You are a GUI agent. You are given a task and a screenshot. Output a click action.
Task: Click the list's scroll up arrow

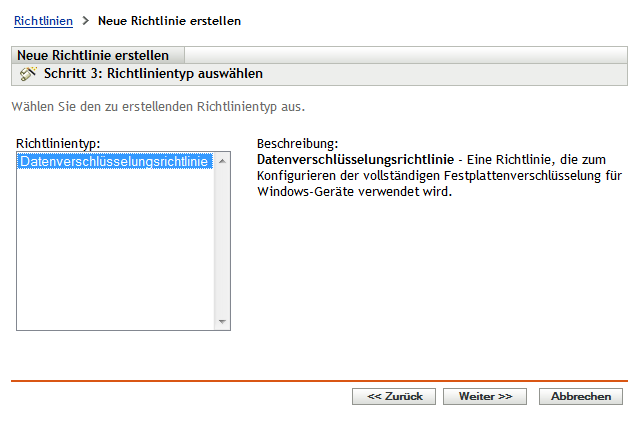[x=223, y=160]
